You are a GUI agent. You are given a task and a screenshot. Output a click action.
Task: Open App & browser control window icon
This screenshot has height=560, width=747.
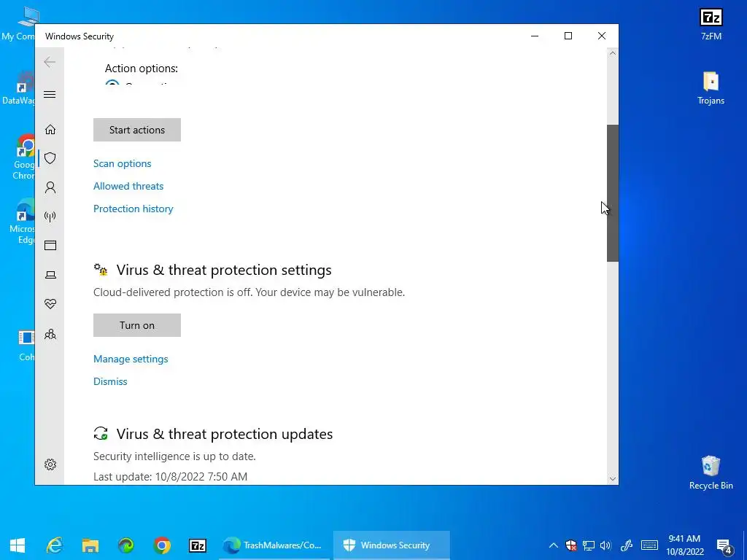[50, 245]
